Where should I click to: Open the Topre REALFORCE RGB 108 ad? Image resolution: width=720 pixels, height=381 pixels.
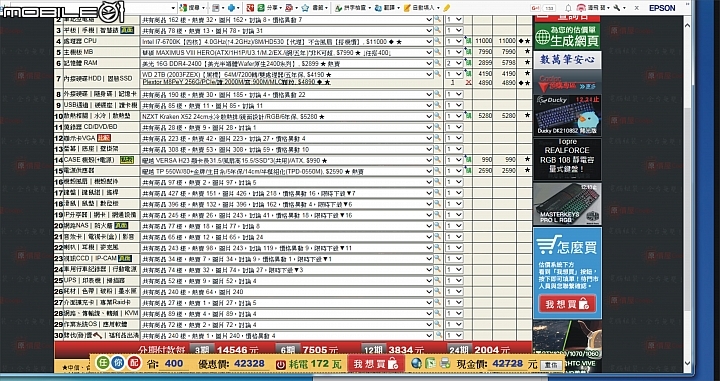[567, 159]
